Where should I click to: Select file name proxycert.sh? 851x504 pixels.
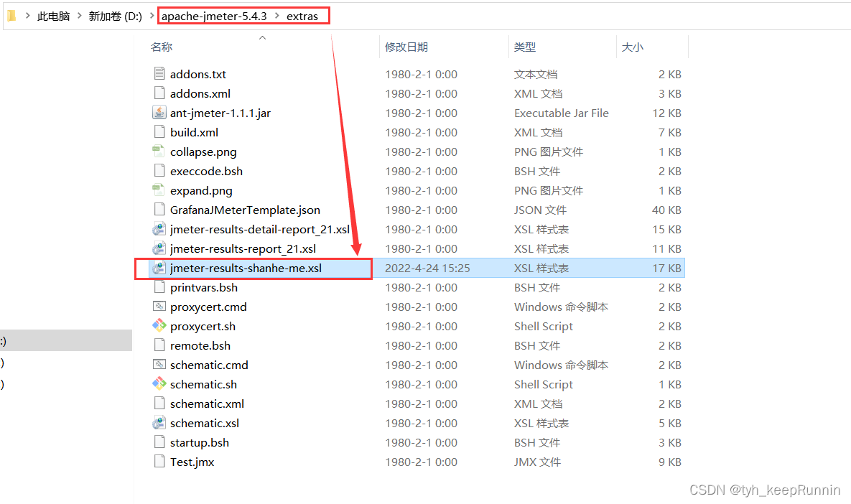click(x=203, y=327)
